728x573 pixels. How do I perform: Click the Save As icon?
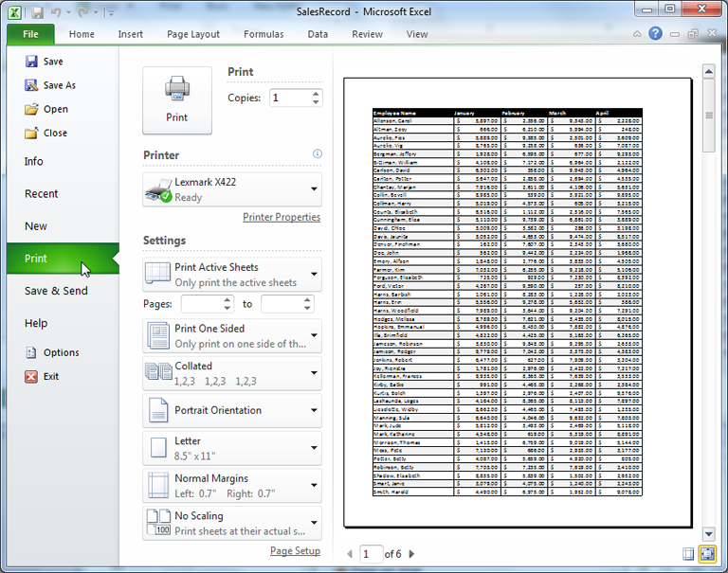(x=31, y=85)
